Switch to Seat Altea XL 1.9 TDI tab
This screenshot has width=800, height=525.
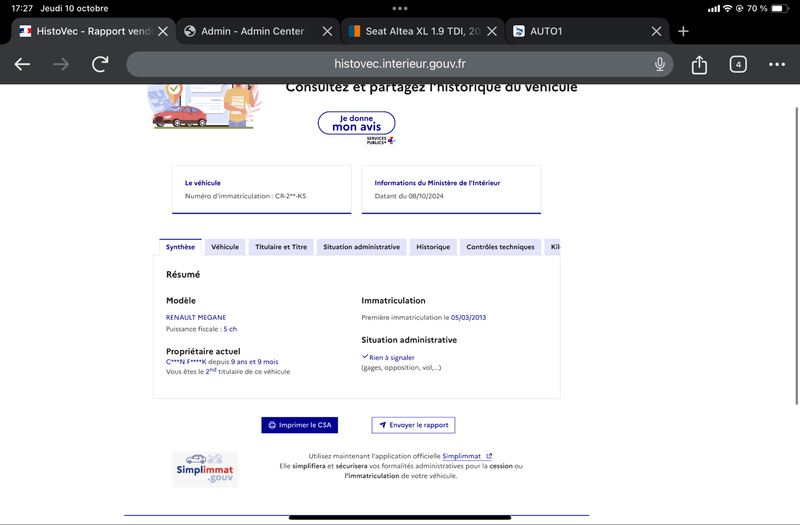pos(422,31)
